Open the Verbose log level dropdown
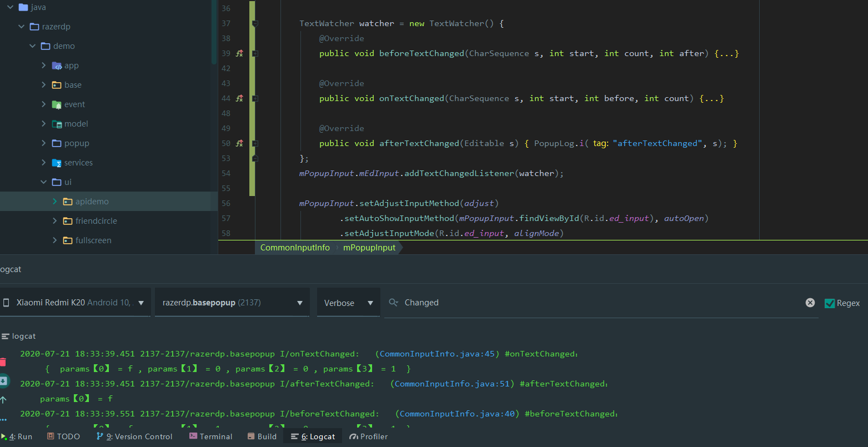The image size is (868, 447). tap(348, 303)
